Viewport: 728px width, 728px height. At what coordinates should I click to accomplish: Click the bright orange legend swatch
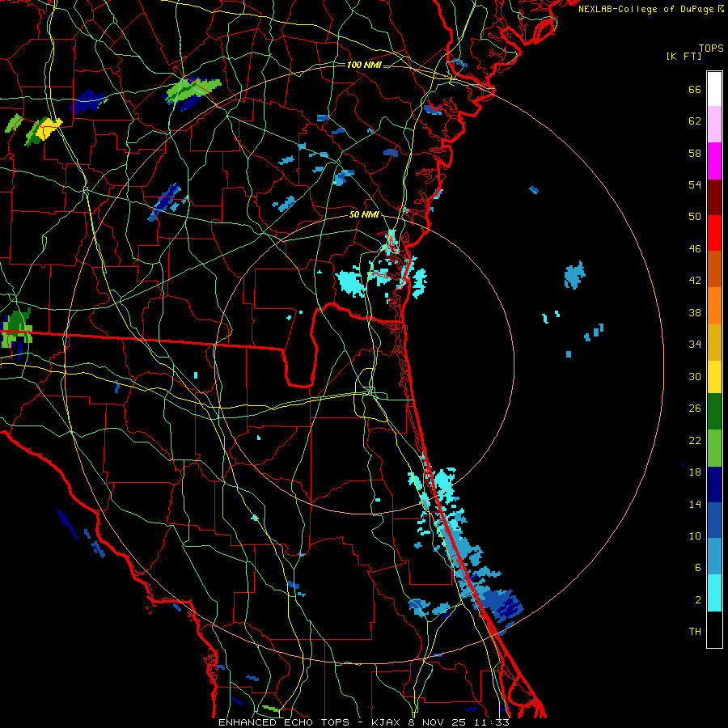tap(714, 306)
